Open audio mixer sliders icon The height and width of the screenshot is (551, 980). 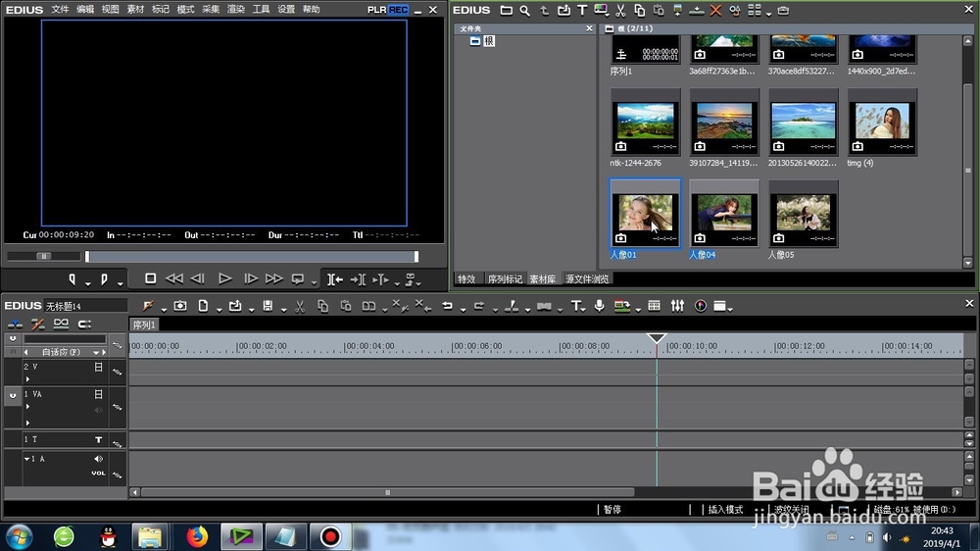coord(677,306)
